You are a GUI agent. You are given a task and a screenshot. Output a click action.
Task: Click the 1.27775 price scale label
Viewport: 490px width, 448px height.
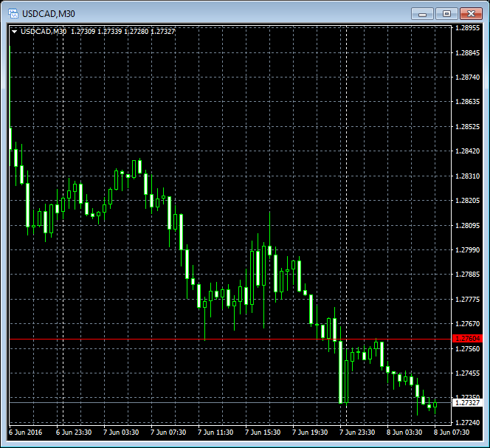tap(468, 299)
